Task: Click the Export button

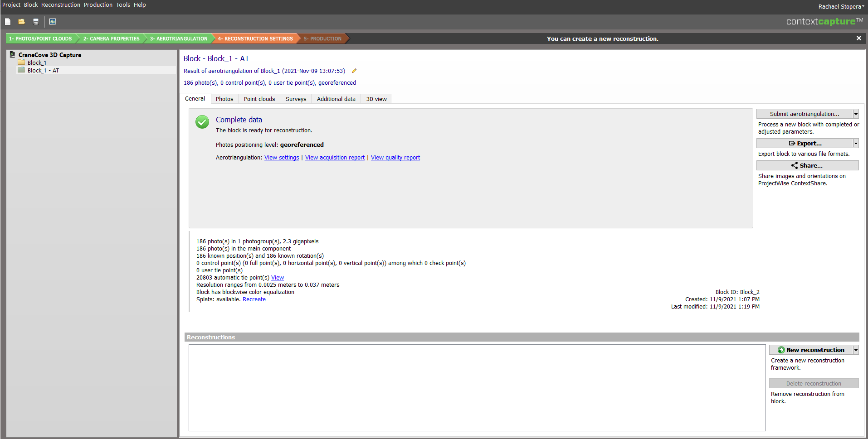Action: [805, 143]
